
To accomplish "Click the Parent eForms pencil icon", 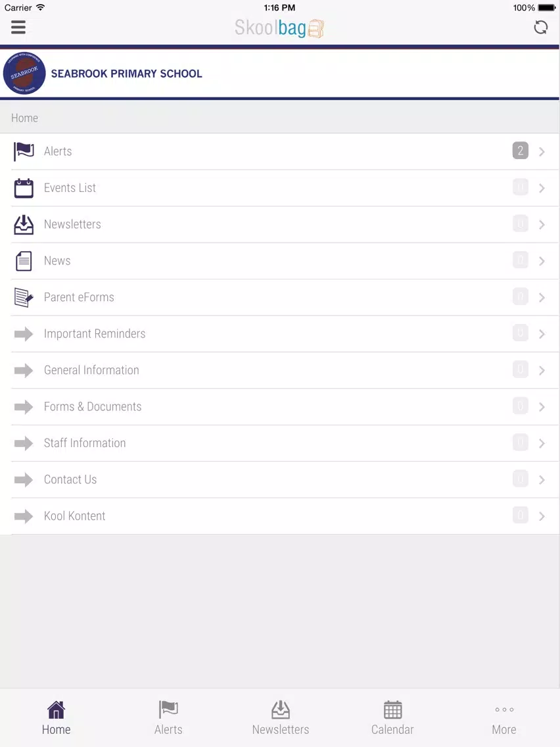I will tap(24, 297).
